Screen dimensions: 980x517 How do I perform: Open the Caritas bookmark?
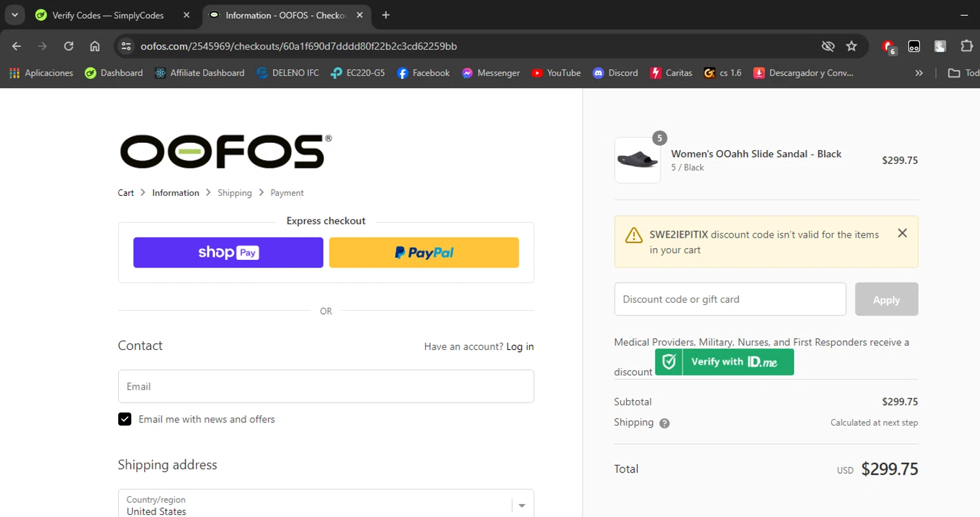[x=671, y=73]
